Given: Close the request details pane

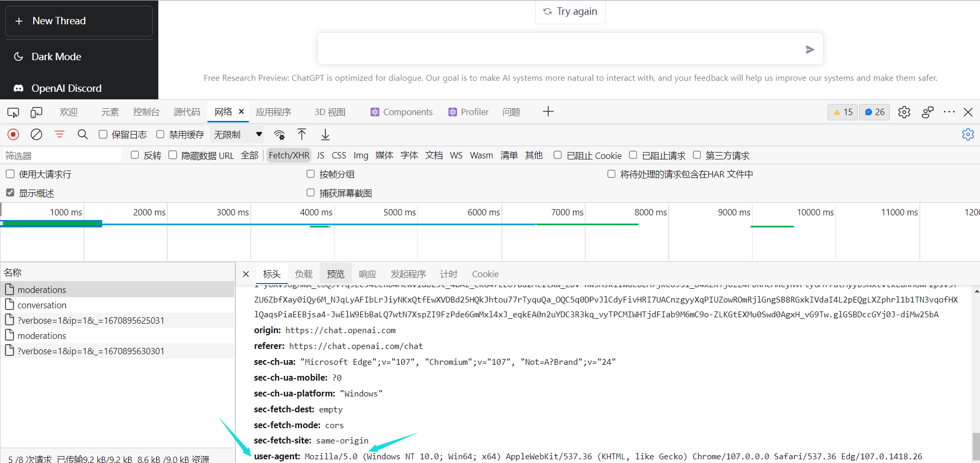Looking at the screenshot, I should click(246, 274).
